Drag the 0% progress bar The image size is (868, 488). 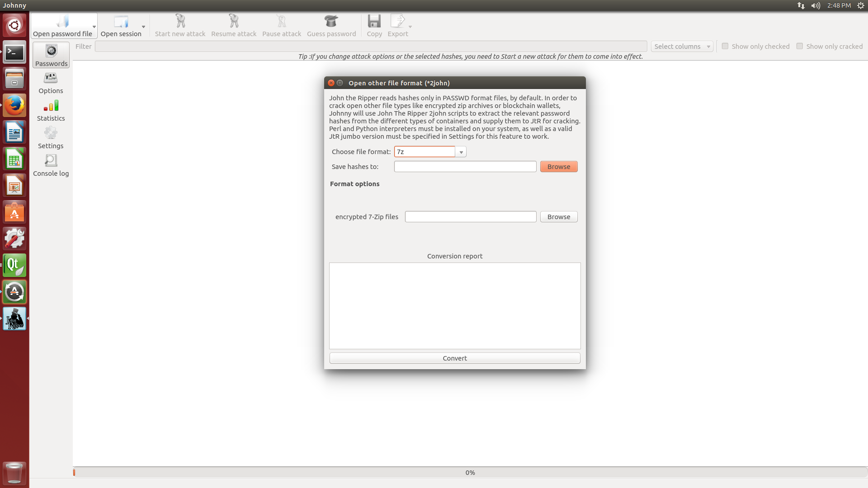(x=470, y=472)
